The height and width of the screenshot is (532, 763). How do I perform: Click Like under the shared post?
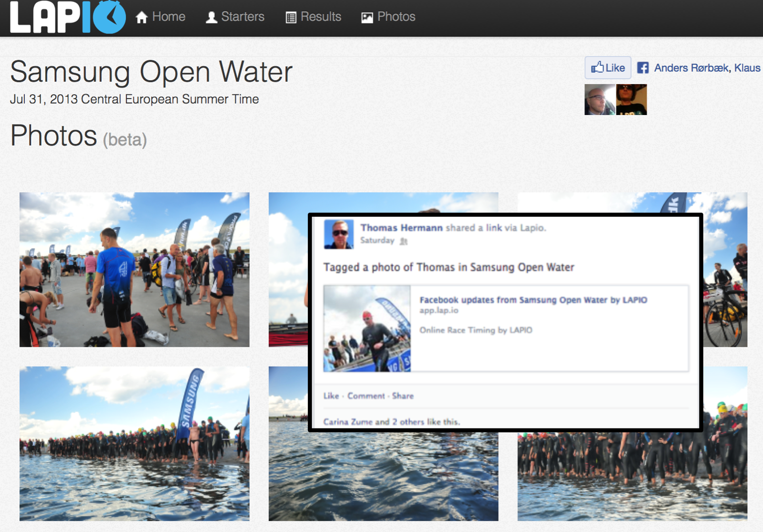331,396
